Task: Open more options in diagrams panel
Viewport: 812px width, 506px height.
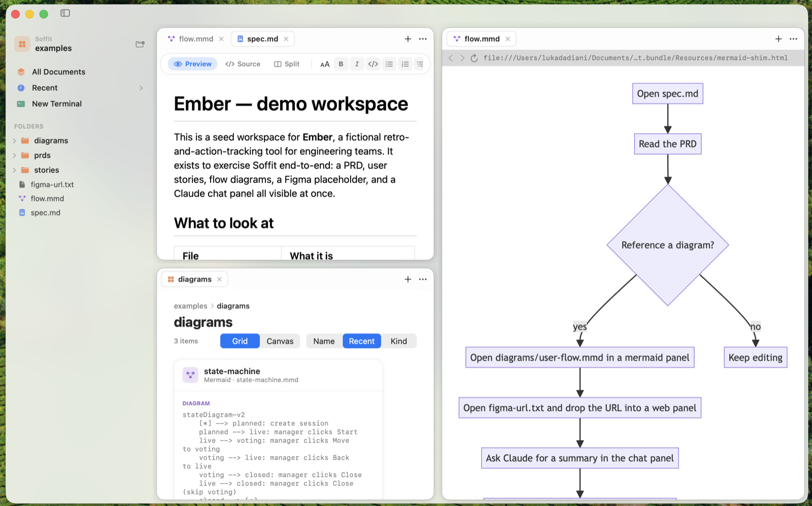Action: [423, 279]
